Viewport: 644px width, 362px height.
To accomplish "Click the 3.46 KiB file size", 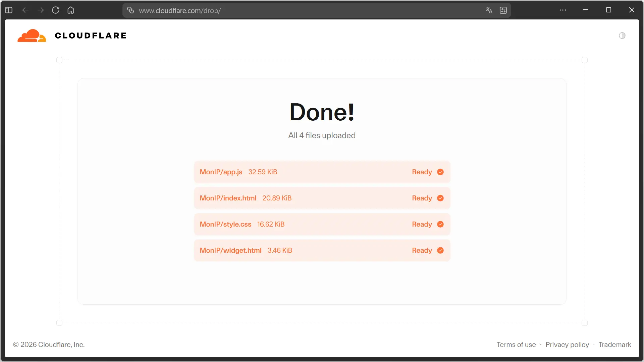I will point(280,250).
